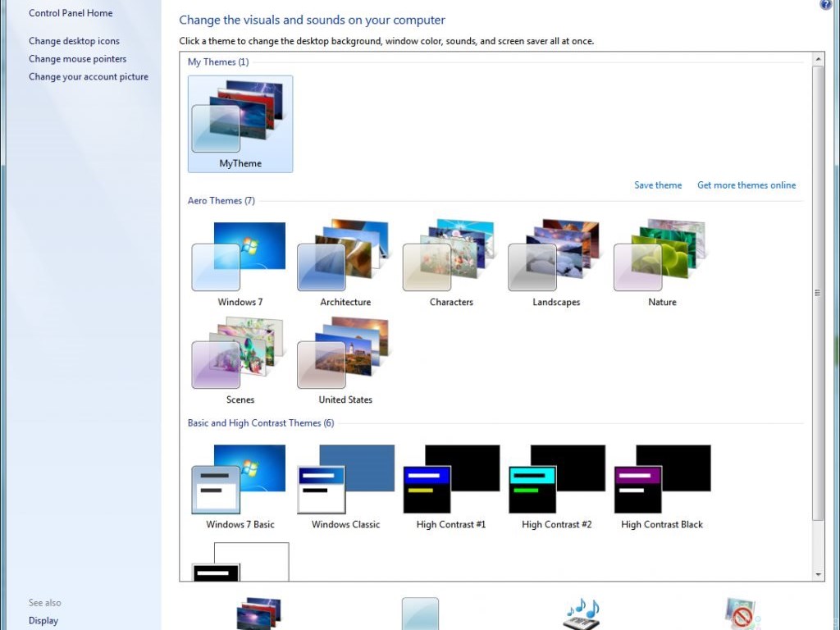Select the MyTheme theme thumbnail
This screenshot has height=630, width=840.
pos(240,124)
